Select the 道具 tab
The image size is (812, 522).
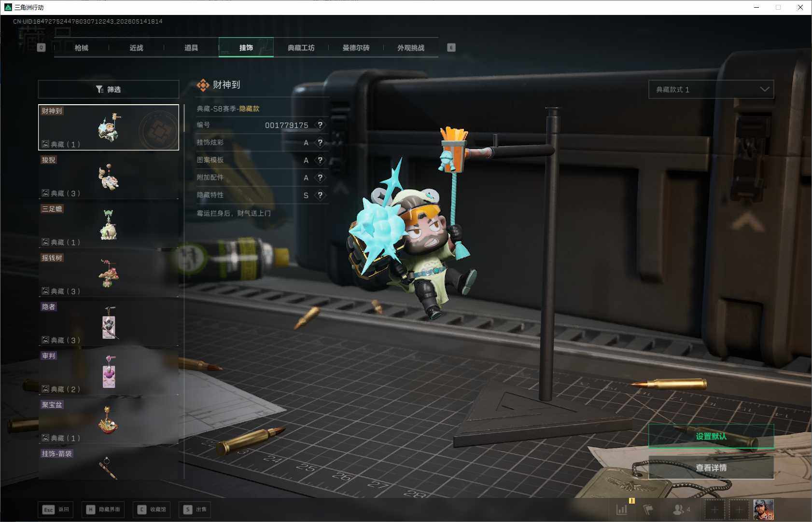point(191,48)
